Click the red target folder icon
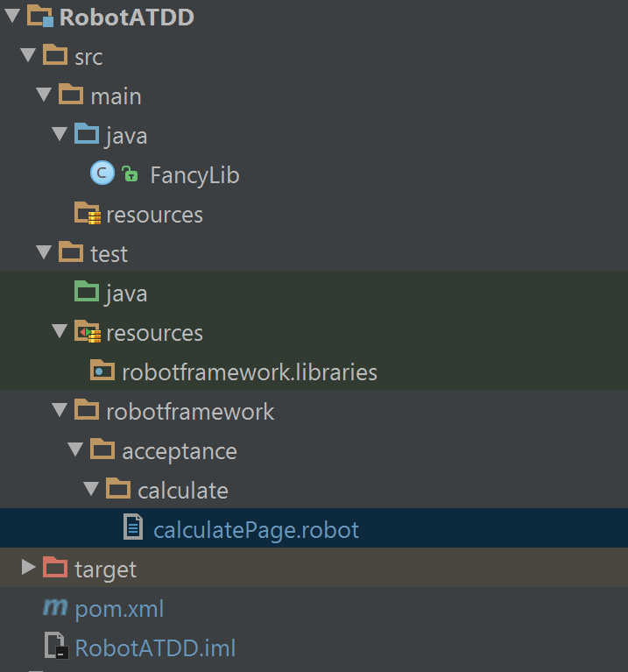Image resolution: width=628 pixels, height=672 pixels. (x=55, y=569)
